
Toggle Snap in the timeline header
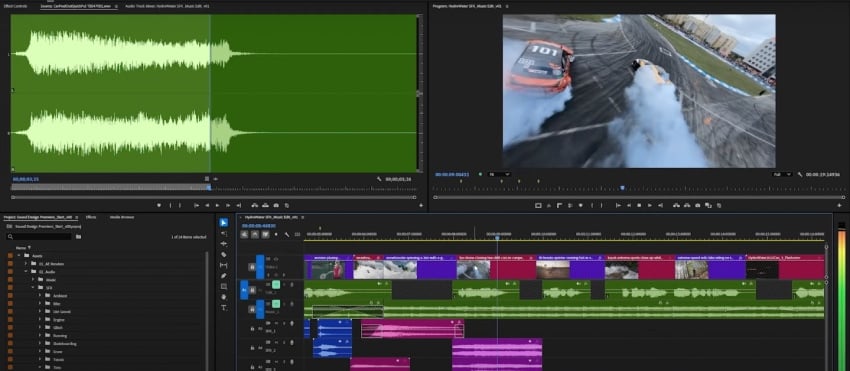[x=255, y=234]
